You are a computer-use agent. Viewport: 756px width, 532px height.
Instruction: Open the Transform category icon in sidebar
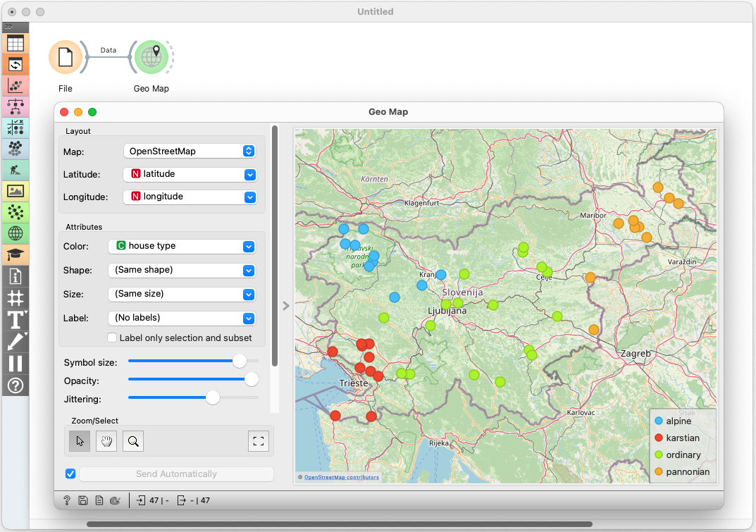[16, 65]
